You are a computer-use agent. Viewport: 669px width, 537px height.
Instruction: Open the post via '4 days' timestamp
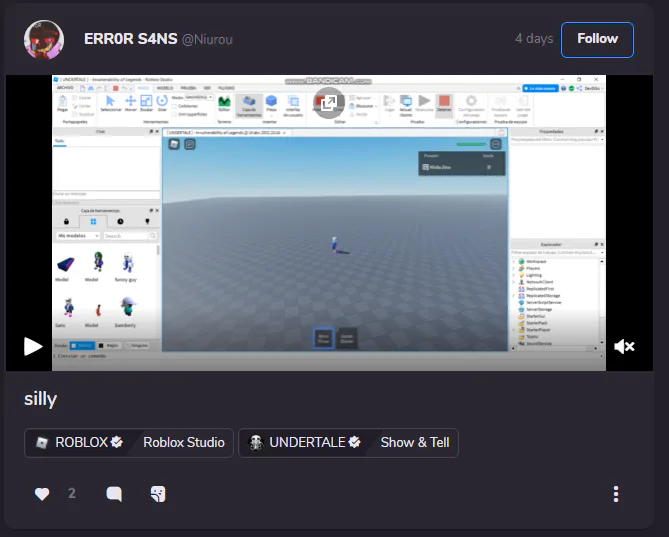[534, 39]
